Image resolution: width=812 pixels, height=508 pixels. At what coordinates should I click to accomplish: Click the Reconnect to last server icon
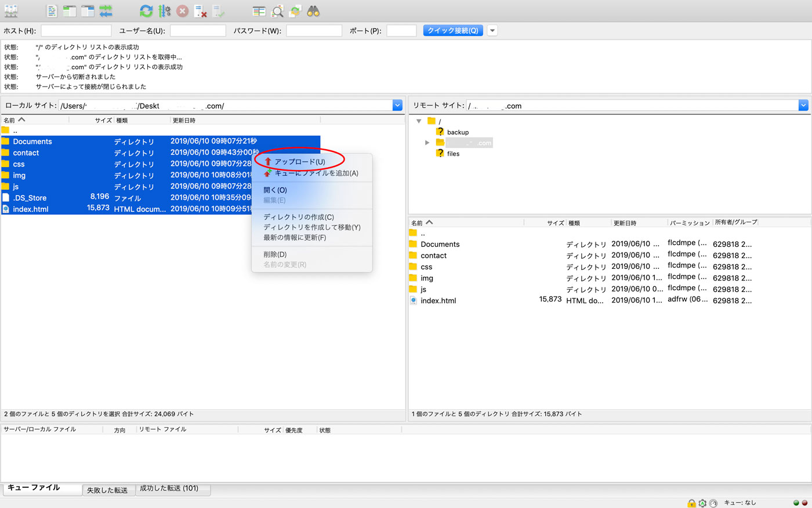[x=218, y=11]
